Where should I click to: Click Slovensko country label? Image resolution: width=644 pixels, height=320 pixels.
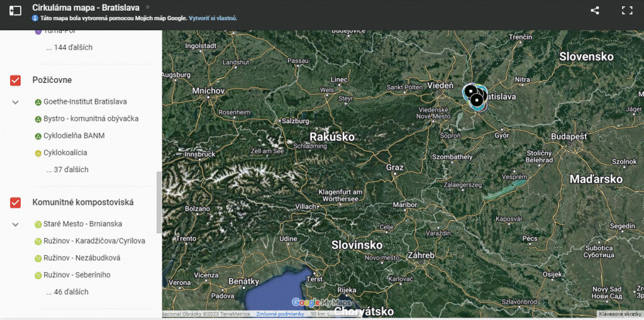point(587,57)
